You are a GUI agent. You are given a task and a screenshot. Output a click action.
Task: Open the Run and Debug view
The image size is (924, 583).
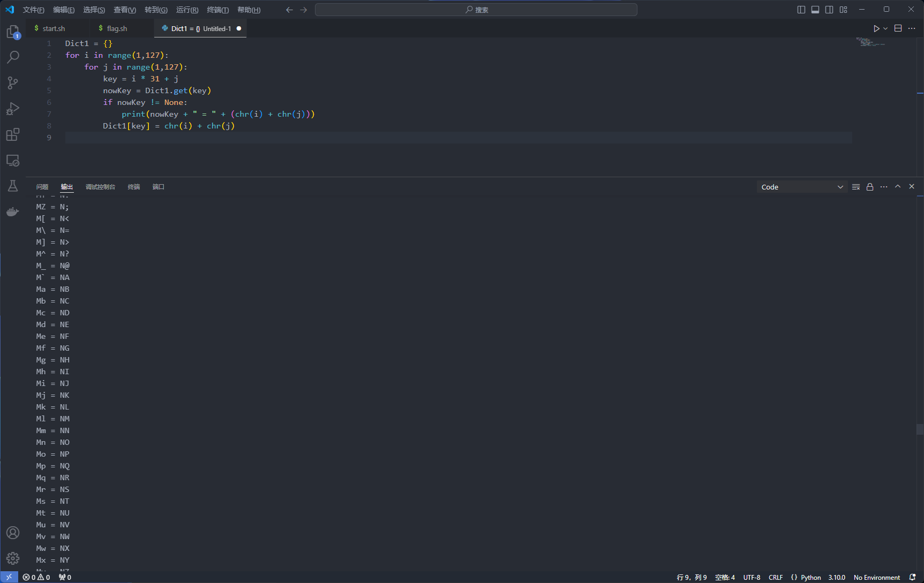[x=13, y=109]
